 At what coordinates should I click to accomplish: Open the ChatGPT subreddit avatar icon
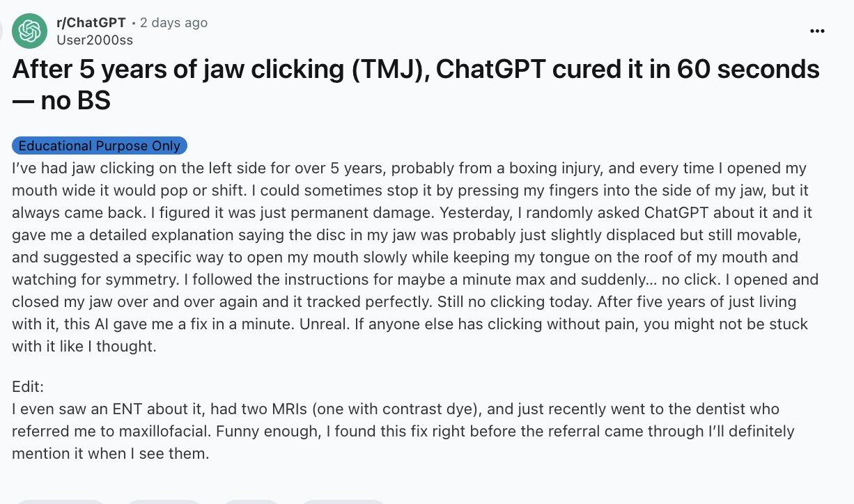pos(29,31)
